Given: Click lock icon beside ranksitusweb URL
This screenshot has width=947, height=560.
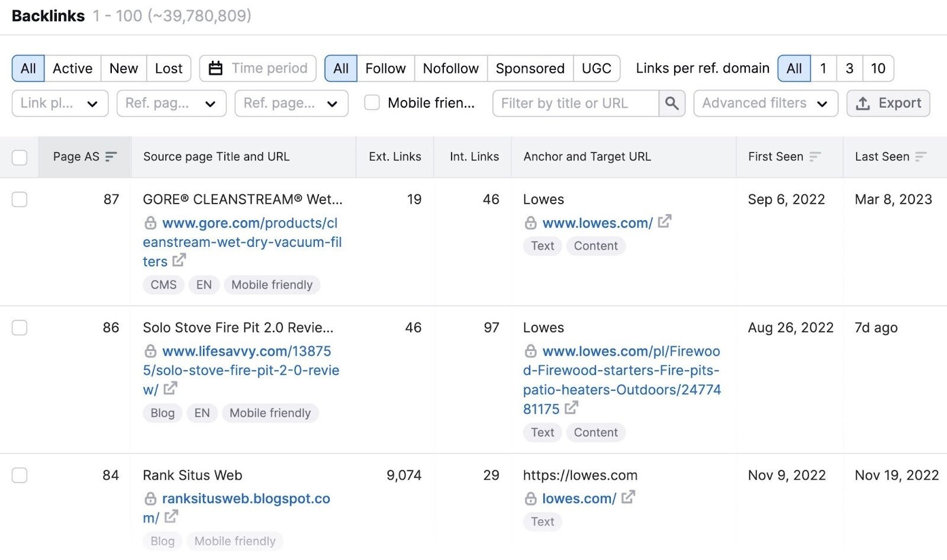Looking at the screenshot, I should click(150, 498).
